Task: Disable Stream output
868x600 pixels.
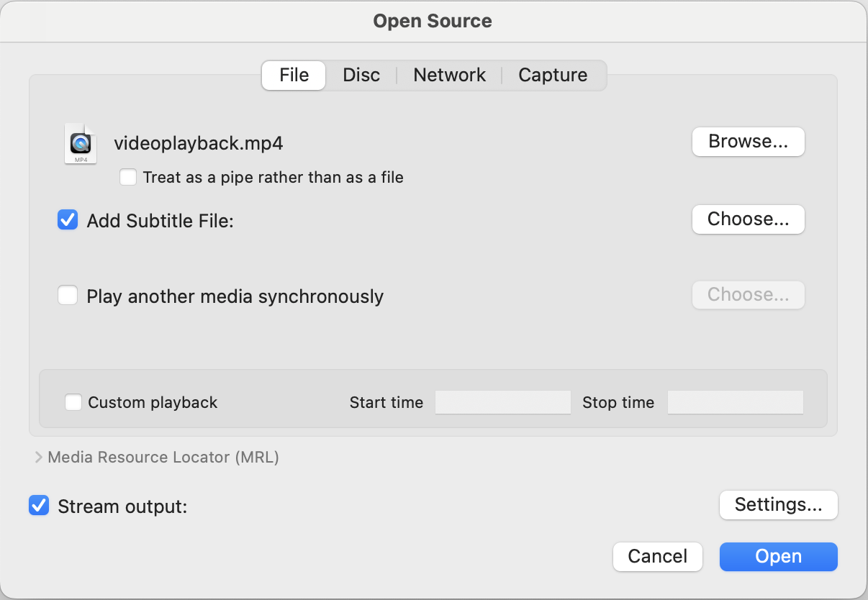Action: [x=38, y=506]
